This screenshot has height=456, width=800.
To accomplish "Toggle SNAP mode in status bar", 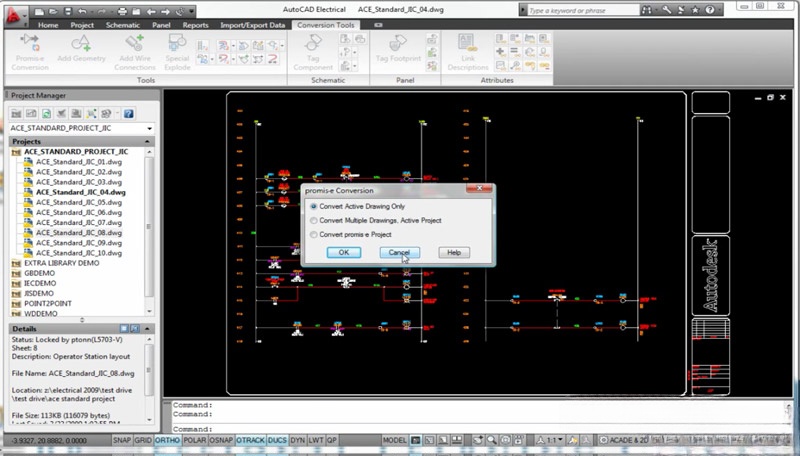I will tap(122, 440).
